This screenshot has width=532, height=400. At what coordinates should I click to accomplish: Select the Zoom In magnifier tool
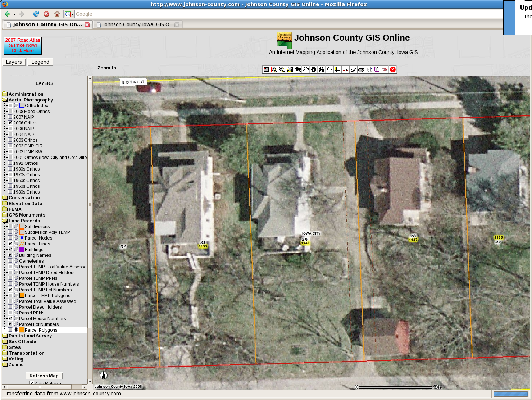click(274, 69)
